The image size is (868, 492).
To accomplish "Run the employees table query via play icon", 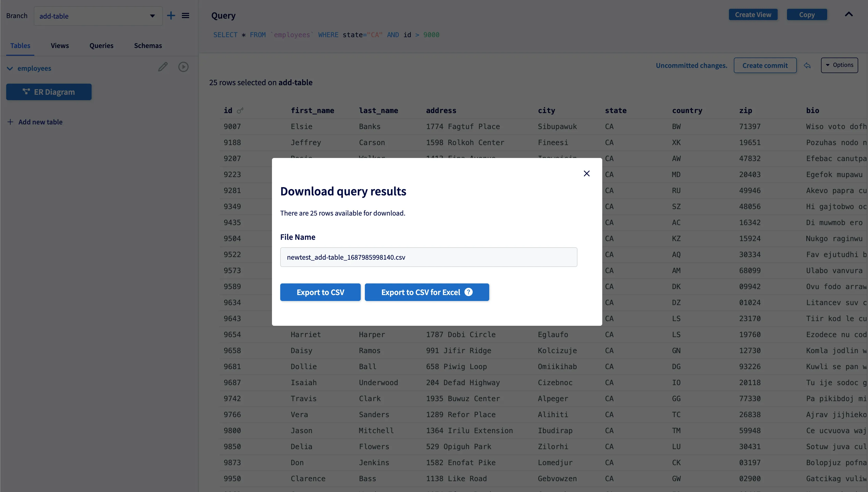I will click(183, 67).
